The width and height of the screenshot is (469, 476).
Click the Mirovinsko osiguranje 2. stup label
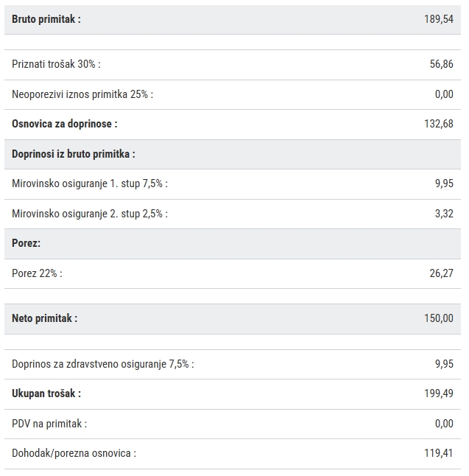tap(90, 214)
